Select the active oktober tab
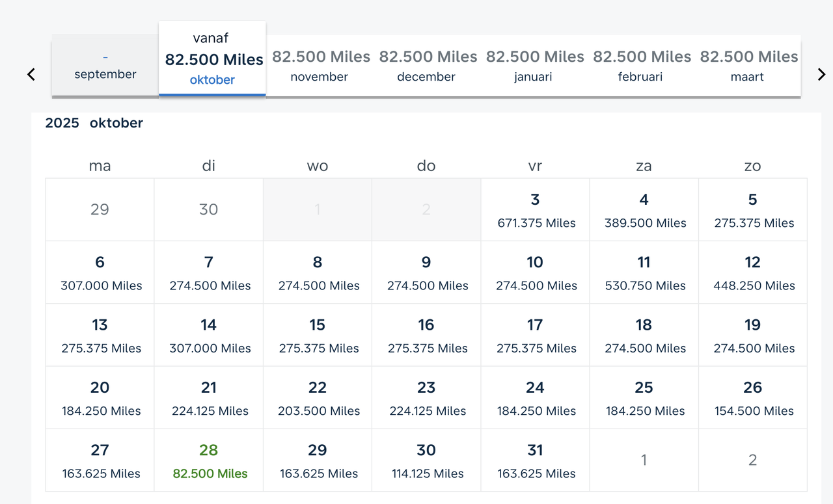833x504 pixels. pyautogui.click(x=212, y=59)
